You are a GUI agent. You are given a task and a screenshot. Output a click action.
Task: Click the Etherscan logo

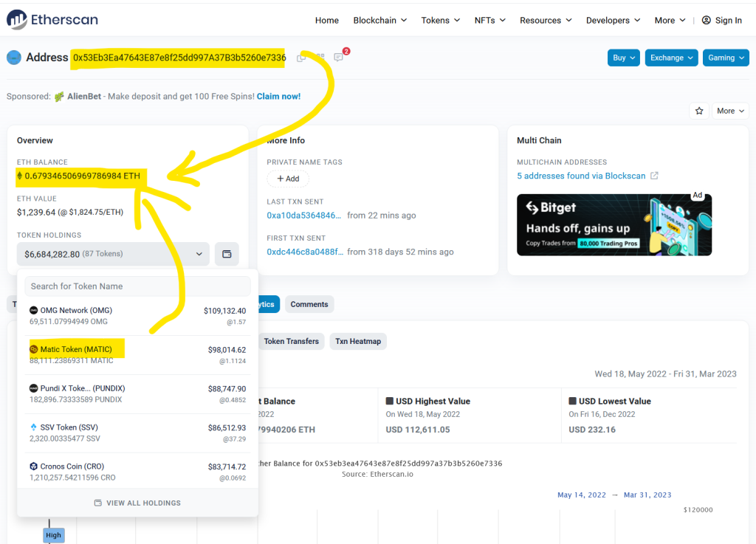[x=52, y=20]
